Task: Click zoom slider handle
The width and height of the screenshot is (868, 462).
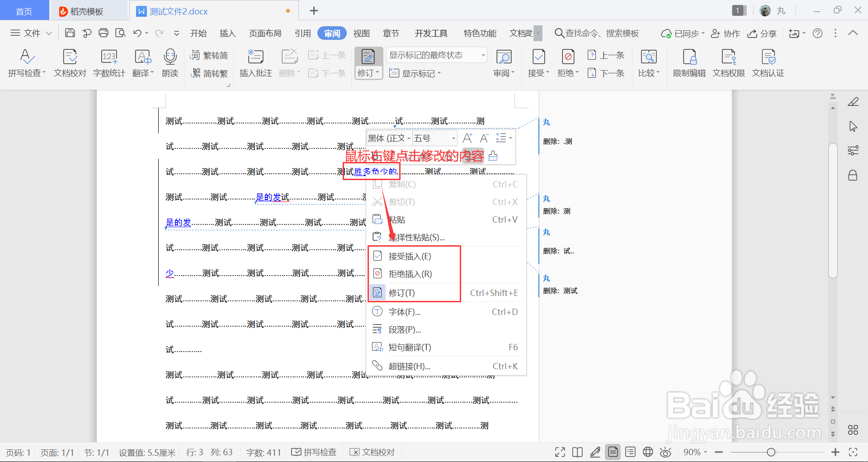Action: click(x=771, y=452)
